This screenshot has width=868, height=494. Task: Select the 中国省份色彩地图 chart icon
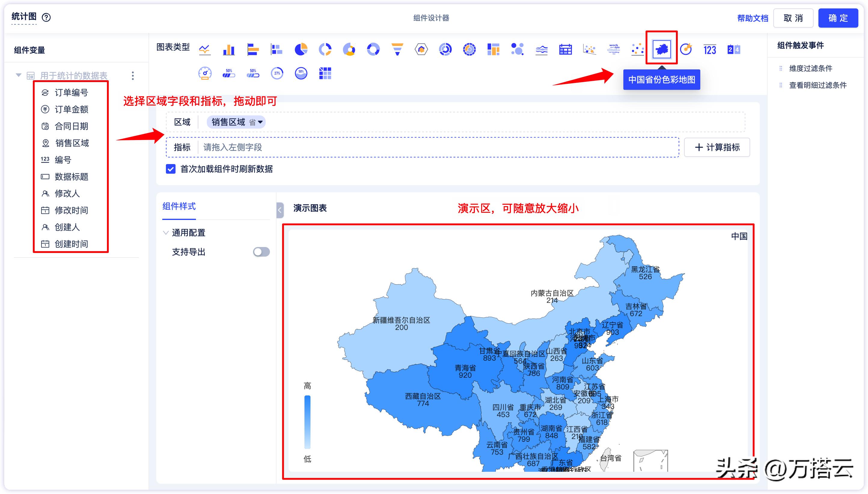click(x=662, y=49)
